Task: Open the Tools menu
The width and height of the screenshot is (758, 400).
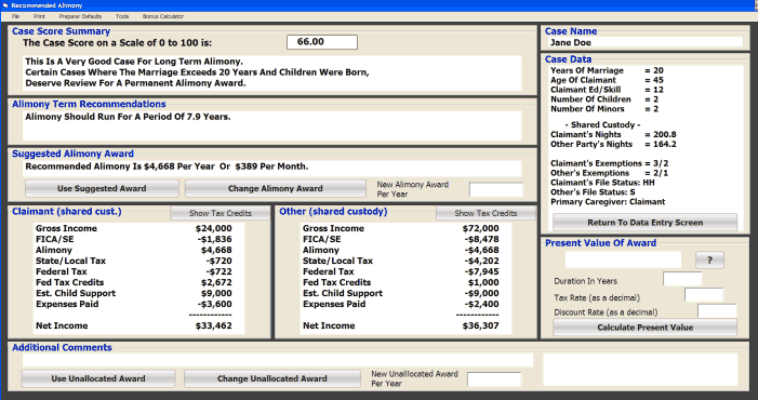Action: pyautogui.click(x=122, y=17)
